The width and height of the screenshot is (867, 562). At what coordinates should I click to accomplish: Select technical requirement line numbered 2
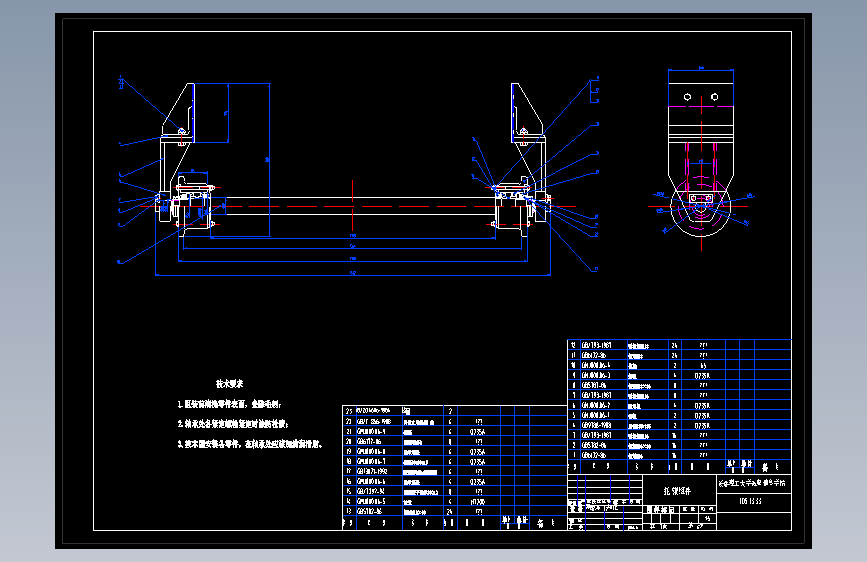point(233,424)
